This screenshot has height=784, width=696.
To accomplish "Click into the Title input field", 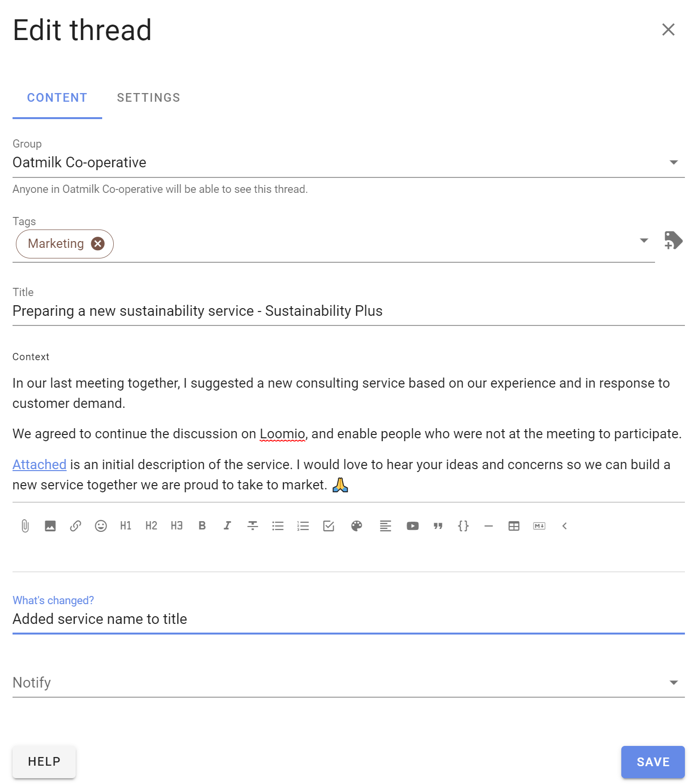I will pyautogui.click(x=348, y=311).
